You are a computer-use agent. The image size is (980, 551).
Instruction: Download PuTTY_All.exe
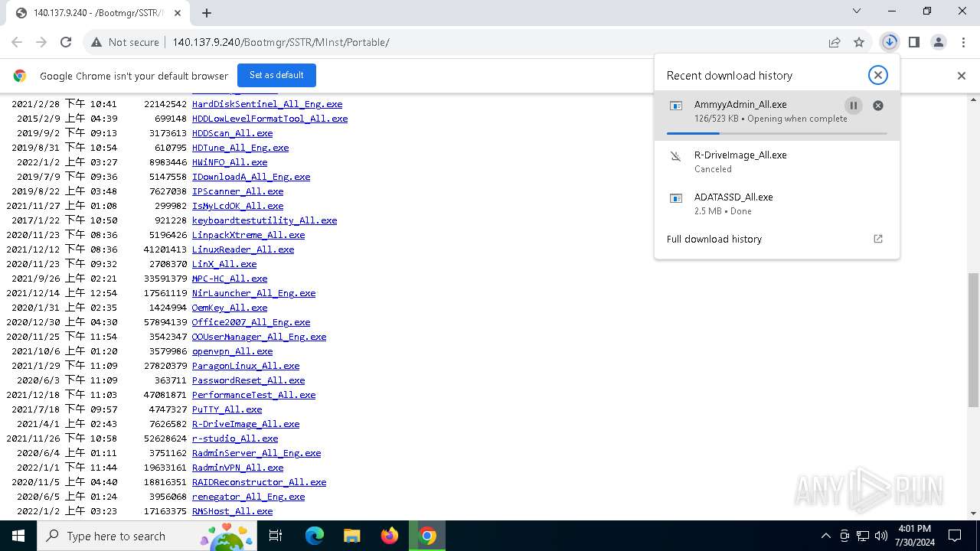[227, 409]
